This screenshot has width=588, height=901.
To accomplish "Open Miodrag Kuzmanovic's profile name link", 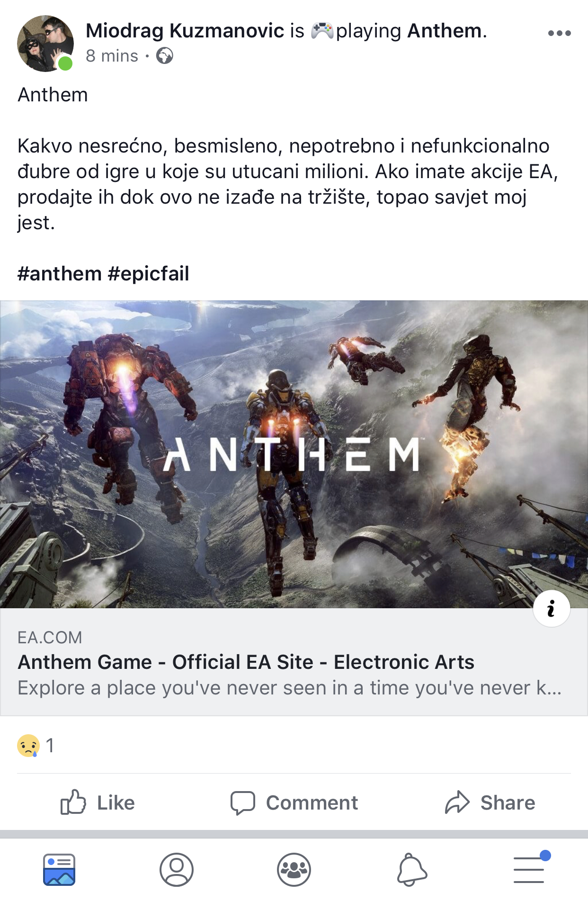I will pos(185,31).
